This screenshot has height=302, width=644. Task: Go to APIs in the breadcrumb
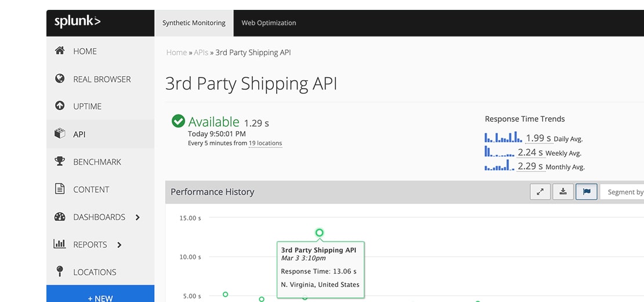[201, 52]
